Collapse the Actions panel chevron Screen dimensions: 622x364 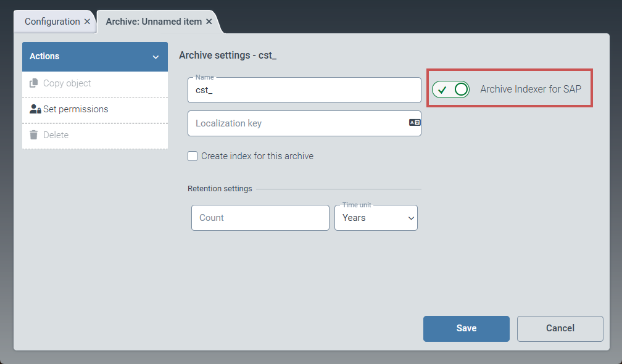(x=155, y=57)
